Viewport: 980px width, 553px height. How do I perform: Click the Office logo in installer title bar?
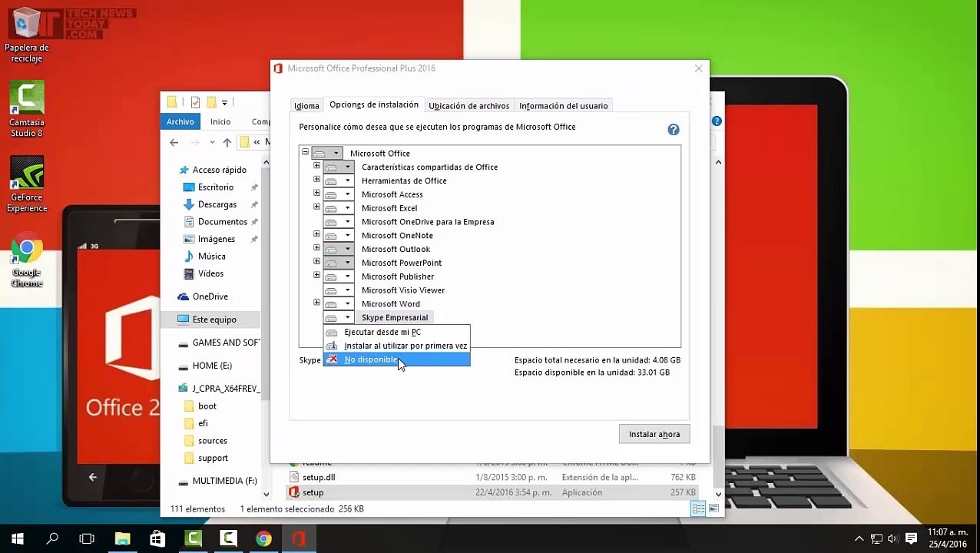278,68
